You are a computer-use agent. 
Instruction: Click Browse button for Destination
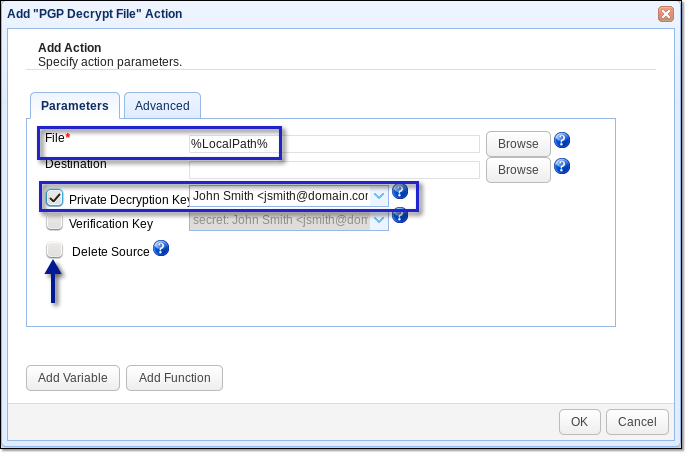[518, 170]
